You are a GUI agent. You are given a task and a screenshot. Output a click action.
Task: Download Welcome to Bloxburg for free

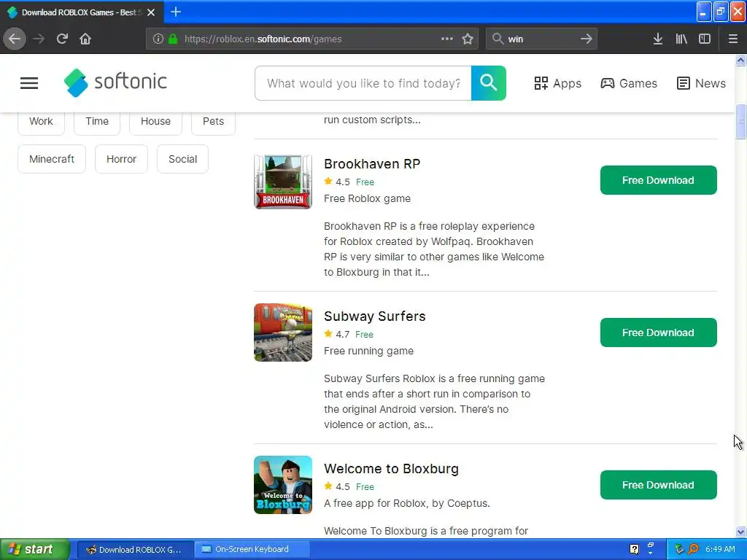click(658, 485)
